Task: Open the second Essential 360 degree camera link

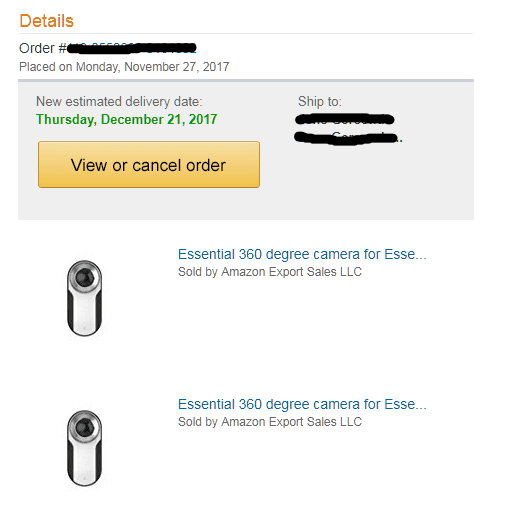Action: pyautogui.click(x=302, y=404)
